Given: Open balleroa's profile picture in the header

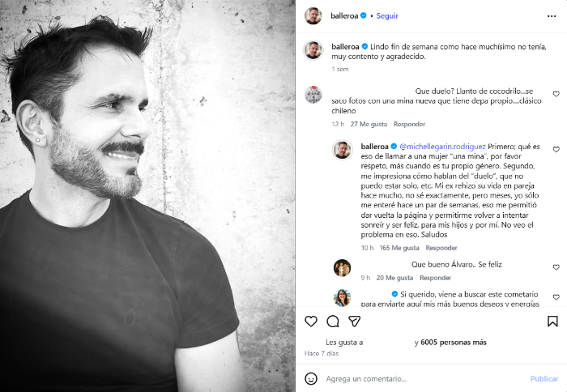Looking at the screenshot, I should pyautogui.click(x=313, y=15).
